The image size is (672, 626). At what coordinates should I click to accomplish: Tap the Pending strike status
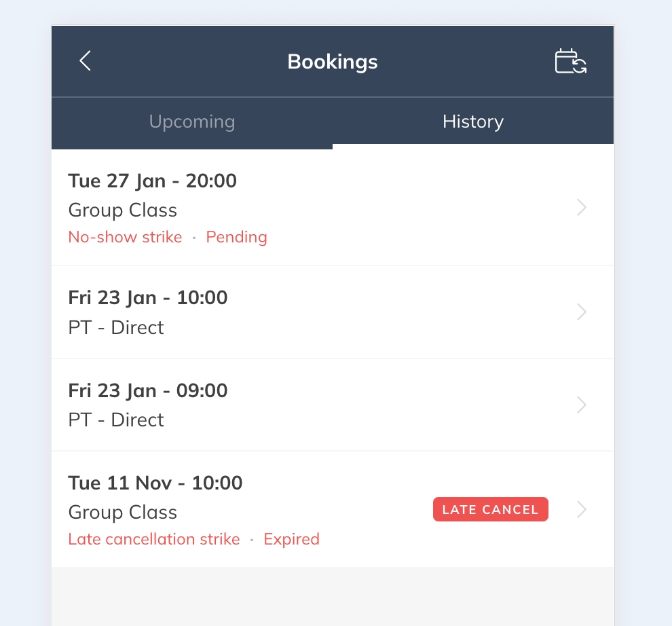[x=236, y=238]
